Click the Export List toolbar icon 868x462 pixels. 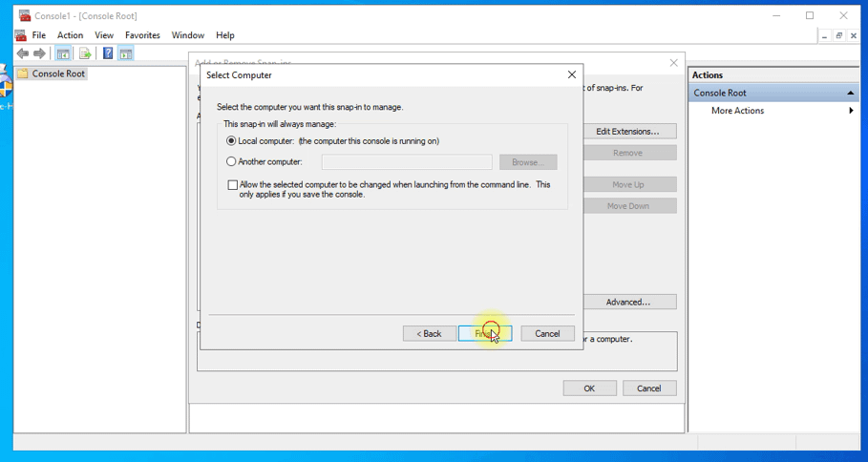[x=85, y=53]
